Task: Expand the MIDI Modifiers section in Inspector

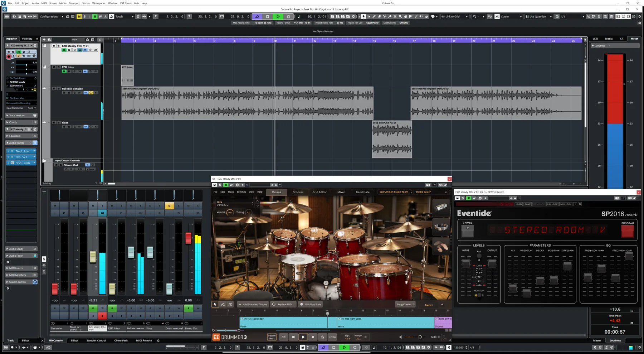Action: 21,275
